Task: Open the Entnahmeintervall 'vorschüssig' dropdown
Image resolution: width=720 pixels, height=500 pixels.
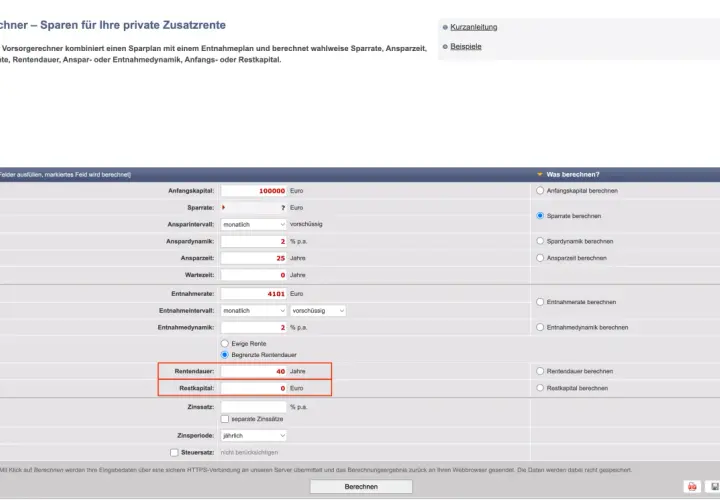Action: pyautogui.click(x=318, y=311)
